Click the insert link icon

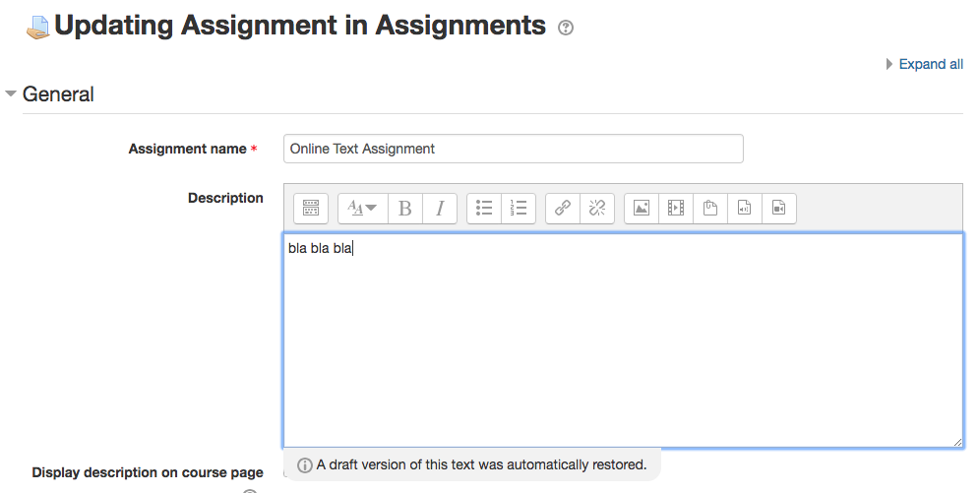[563, 208]
